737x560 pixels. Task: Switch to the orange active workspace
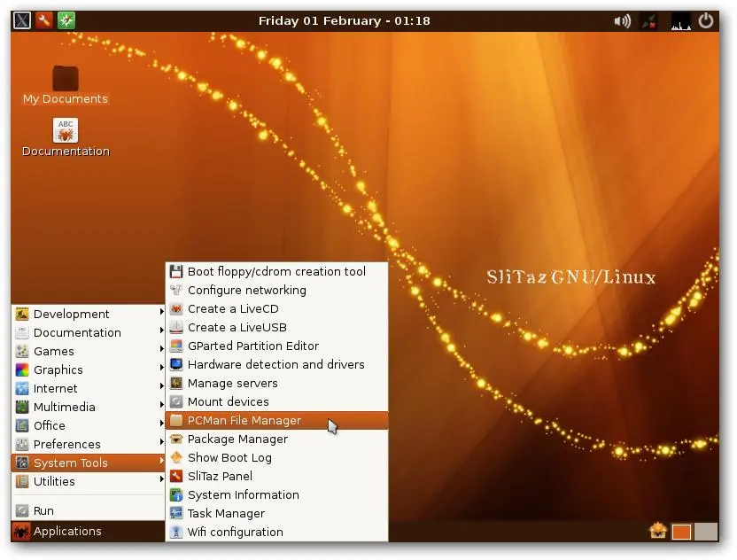tap(681, 533)
